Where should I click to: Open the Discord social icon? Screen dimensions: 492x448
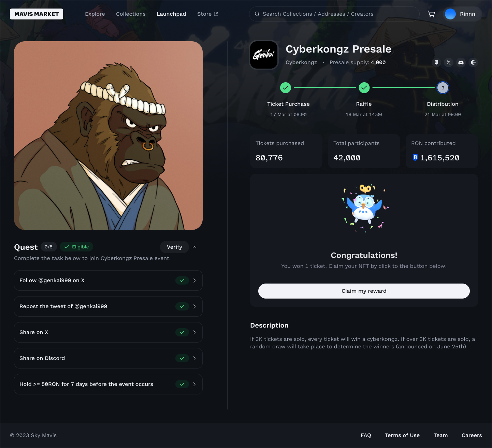461,62
